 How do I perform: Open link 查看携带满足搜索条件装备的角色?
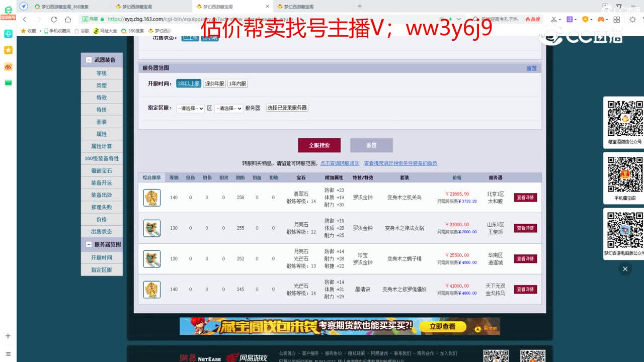(x=400, y=163)
